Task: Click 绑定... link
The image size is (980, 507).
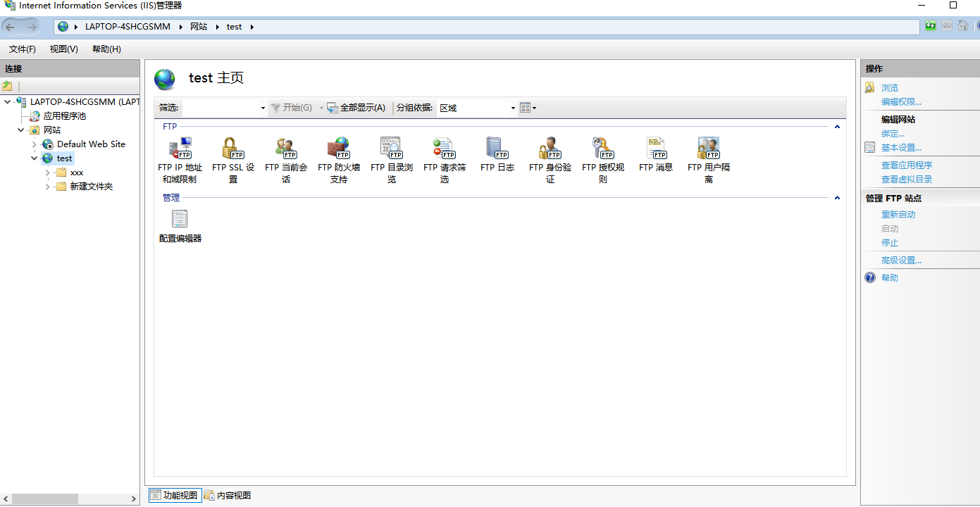Action: (893, 134)
